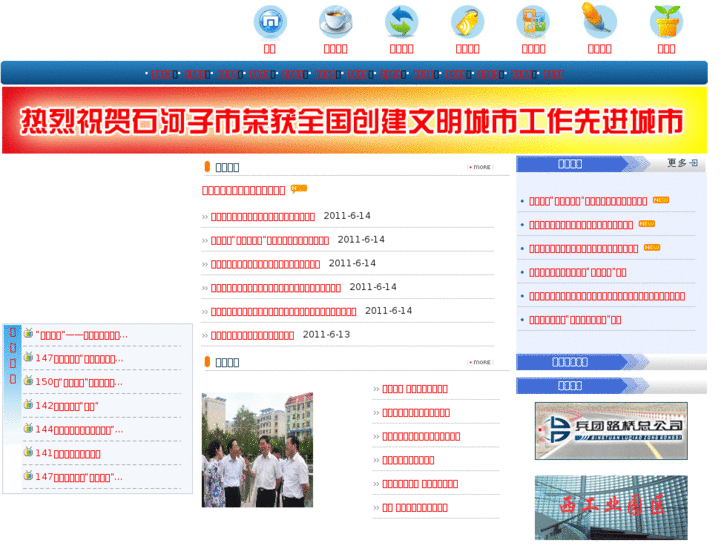Open the group photo of officials thumbnail
This screenshot has width=727, height=545.
[x=257, y=450]
